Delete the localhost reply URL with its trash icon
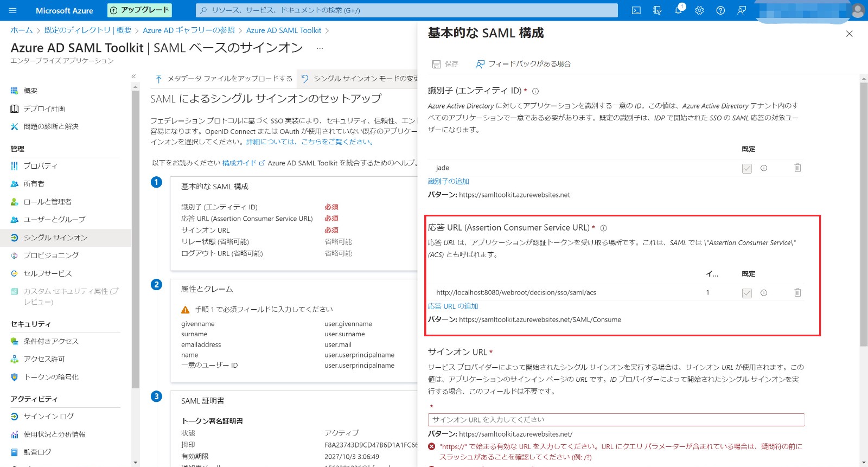 (x=797, y=293)
